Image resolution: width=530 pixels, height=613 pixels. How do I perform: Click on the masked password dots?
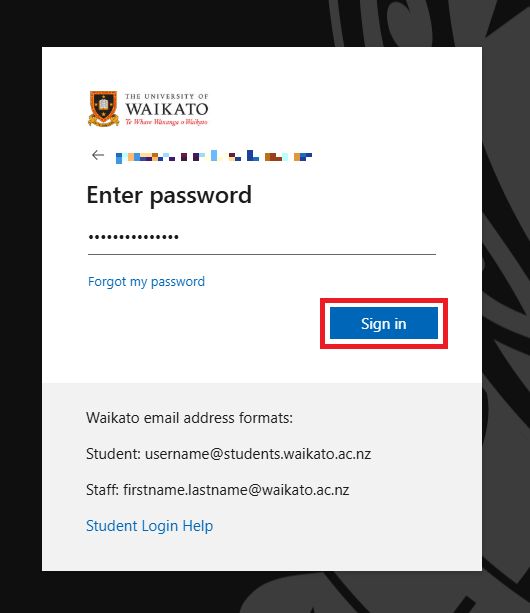(134, 237)
